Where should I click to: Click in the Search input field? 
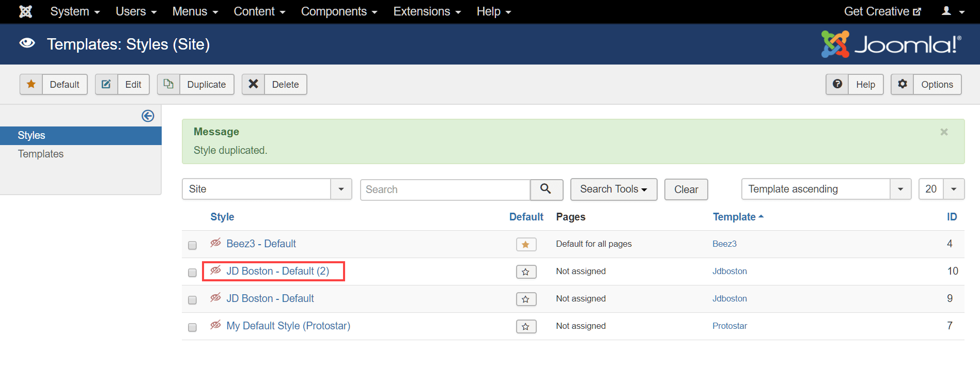(445, 189)
